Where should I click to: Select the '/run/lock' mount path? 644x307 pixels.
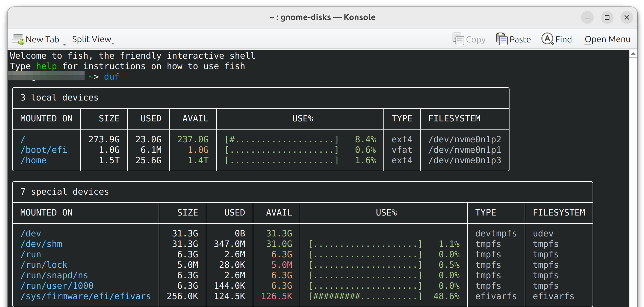[x=44, y=265]
